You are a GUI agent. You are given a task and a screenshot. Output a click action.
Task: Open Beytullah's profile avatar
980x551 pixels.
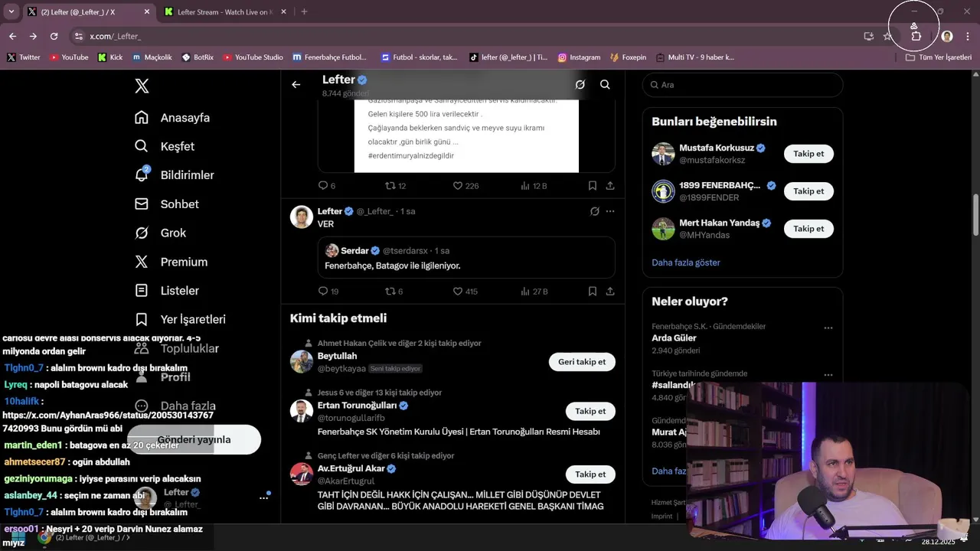302,361
